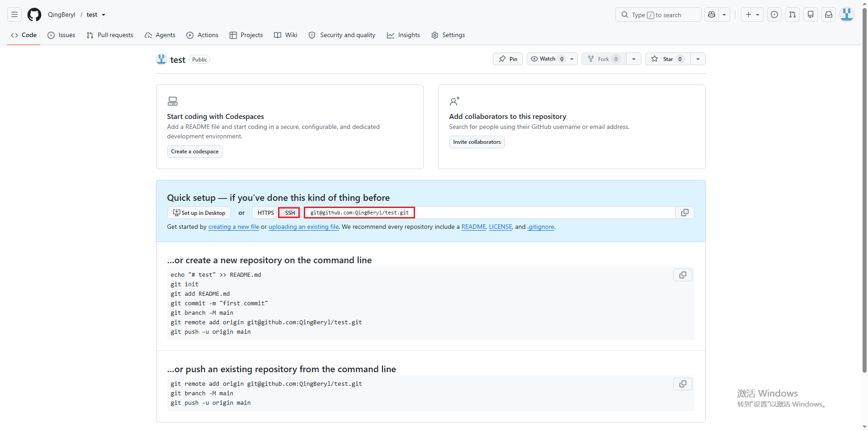The image size is (868, 431).
Task: Click the SSH clone URL text field
Action: click(490, 213)
